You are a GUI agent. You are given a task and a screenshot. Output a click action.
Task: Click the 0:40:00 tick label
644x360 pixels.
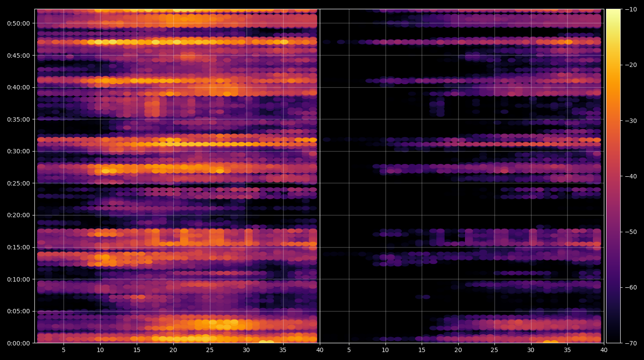click(x=18, y=87)
